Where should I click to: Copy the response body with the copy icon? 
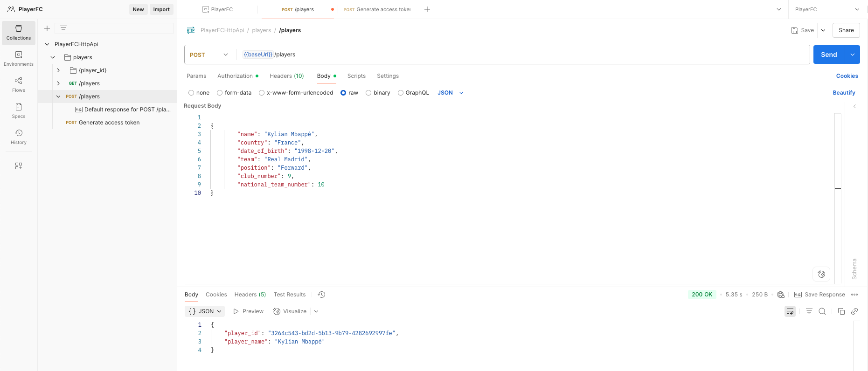[x=841, y=311]
